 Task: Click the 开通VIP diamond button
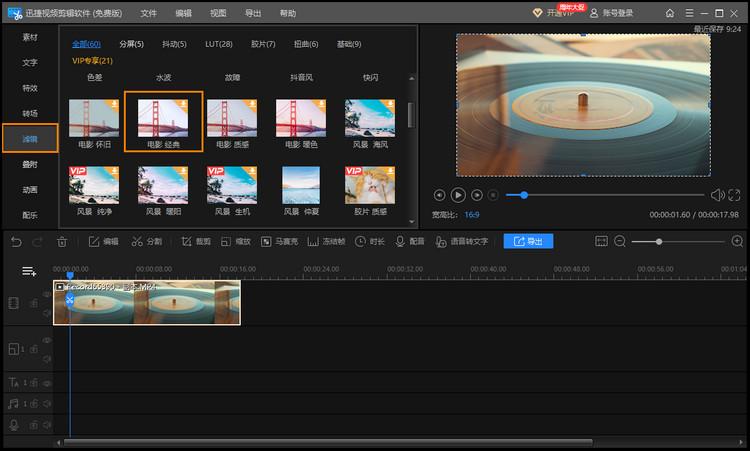click(x=553, y=13)
